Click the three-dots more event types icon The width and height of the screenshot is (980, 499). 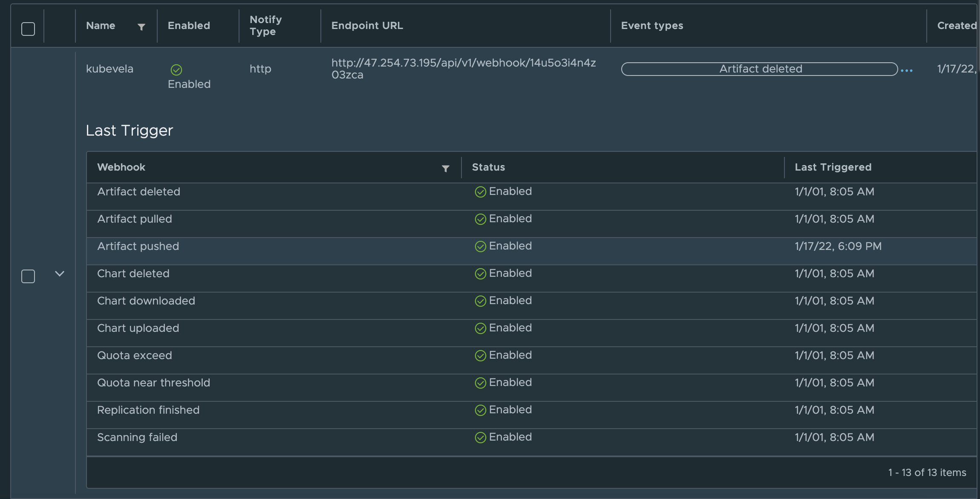(x=906, y=70)
